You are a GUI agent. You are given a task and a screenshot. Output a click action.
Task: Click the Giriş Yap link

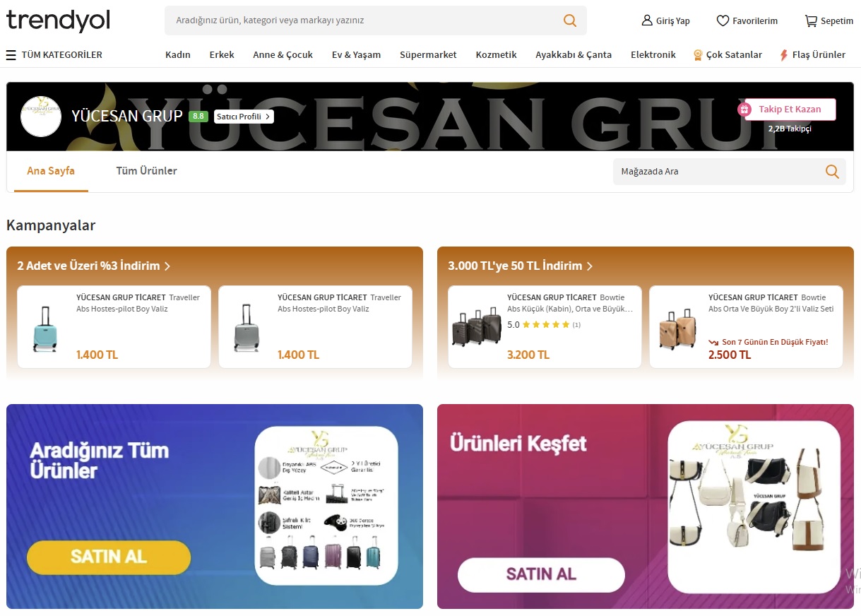click(672, 21)
